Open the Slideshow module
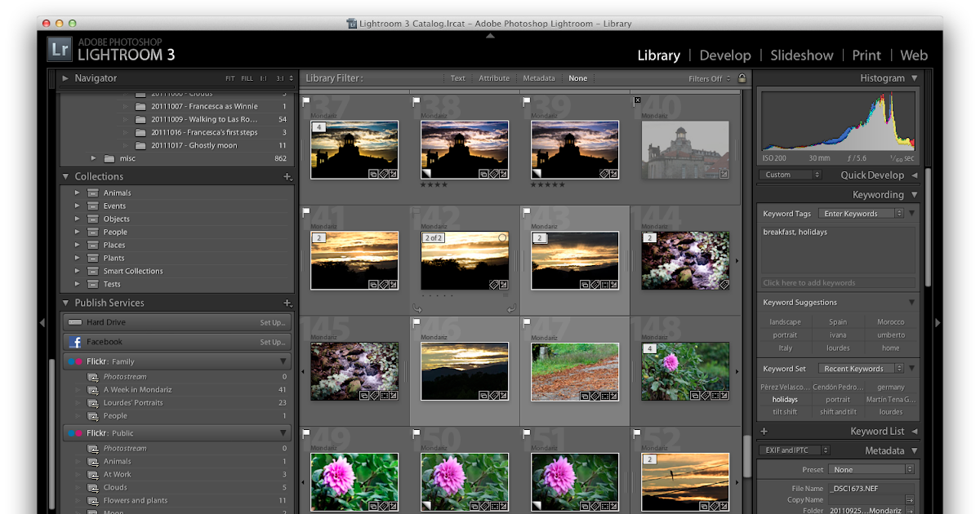 (x=801, y=55)
